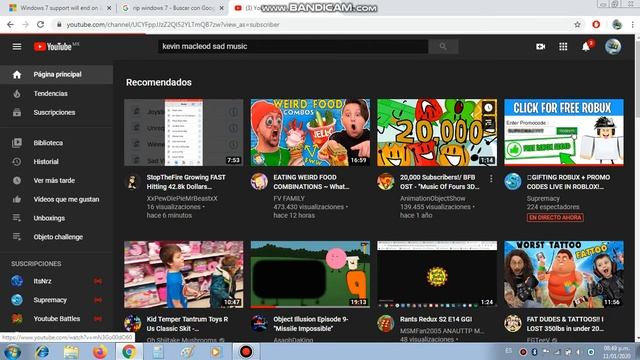This screenshot has width=640, height=360.
Task: Open FV FAMILY channel name link
Action: (289, 198)
